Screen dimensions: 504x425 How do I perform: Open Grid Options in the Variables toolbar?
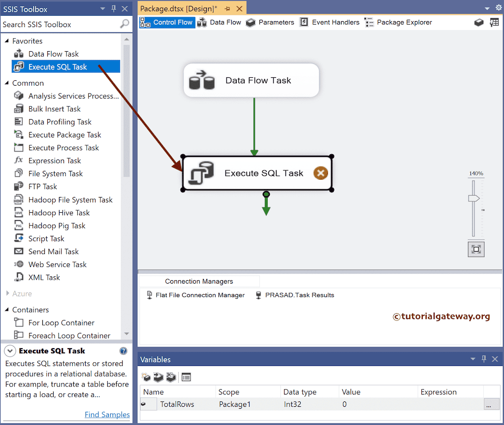187,377
